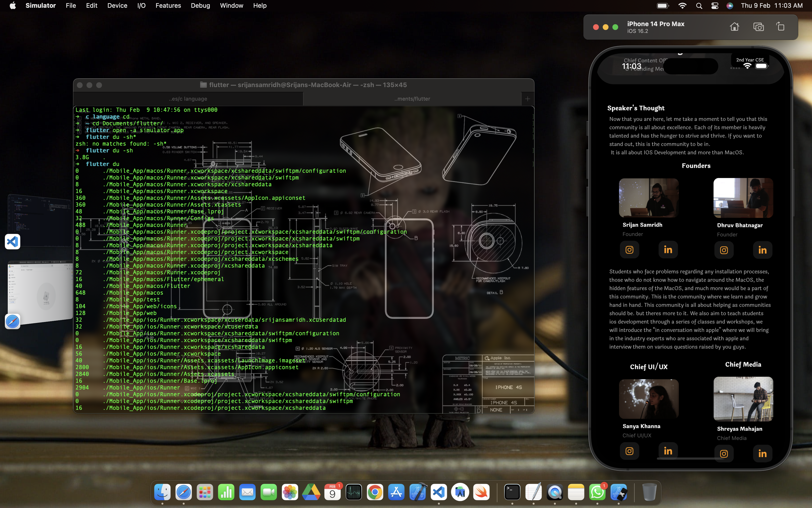Click Shreyas Mahajan's profile photo
The image size is (812, 508).
tap(743, 399)
